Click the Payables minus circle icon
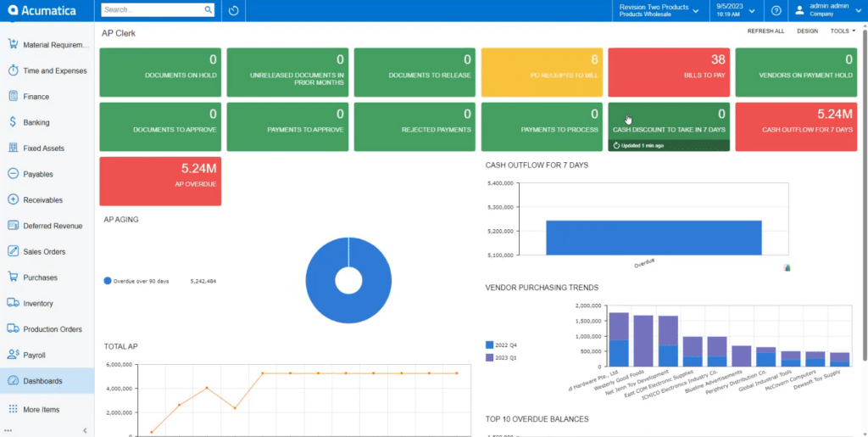Screen dimensions: 868x437 (14, 174)
